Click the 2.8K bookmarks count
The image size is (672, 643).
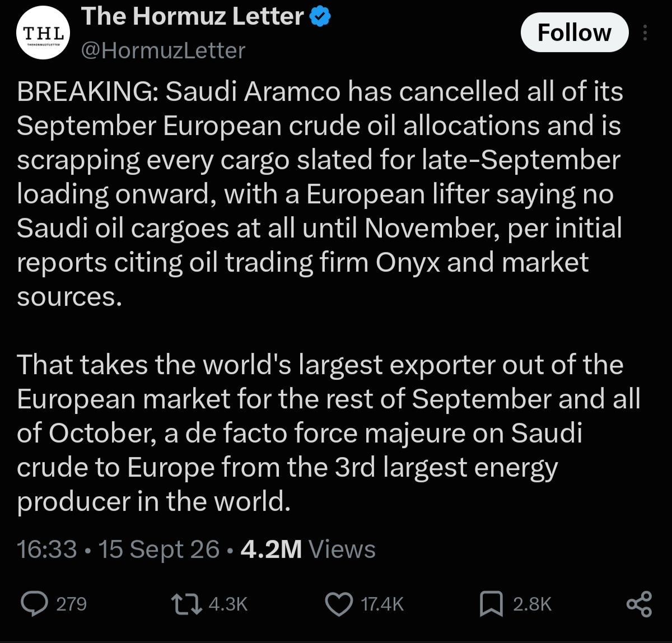point(533,604)
